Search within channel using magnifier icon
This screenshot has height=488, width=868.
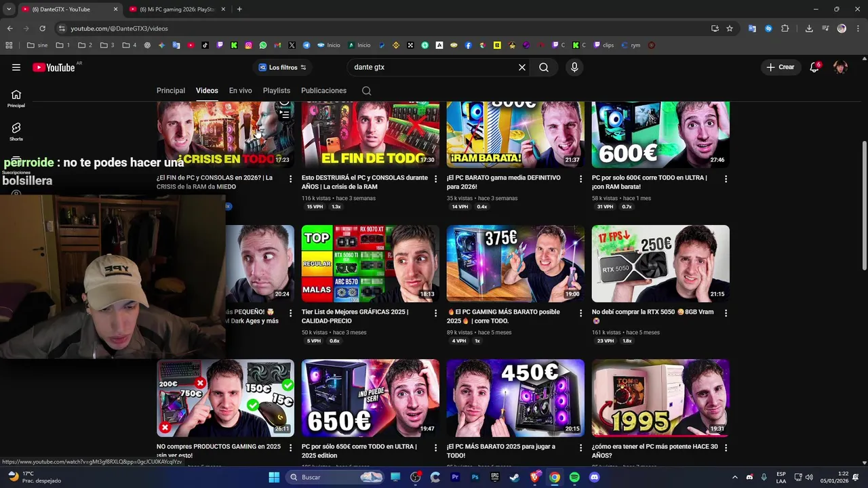click(366, 91)
